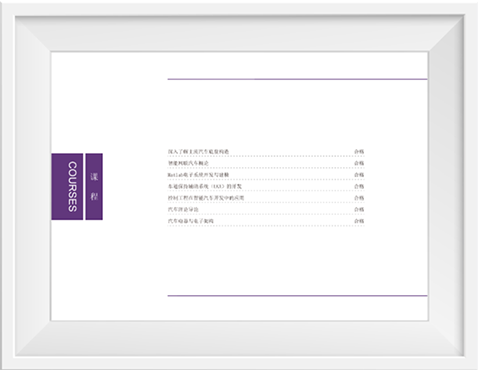
Task: Click 合格 grade in 汽车电器与电子架构 row
Action: tap(359, 221)
